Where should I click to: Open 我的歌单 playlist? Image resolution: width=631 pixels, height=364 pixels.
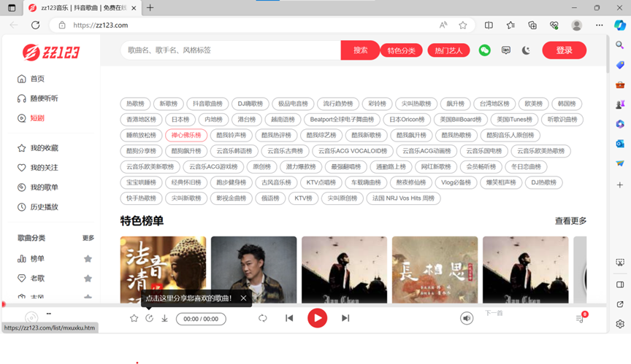[38, 187]
